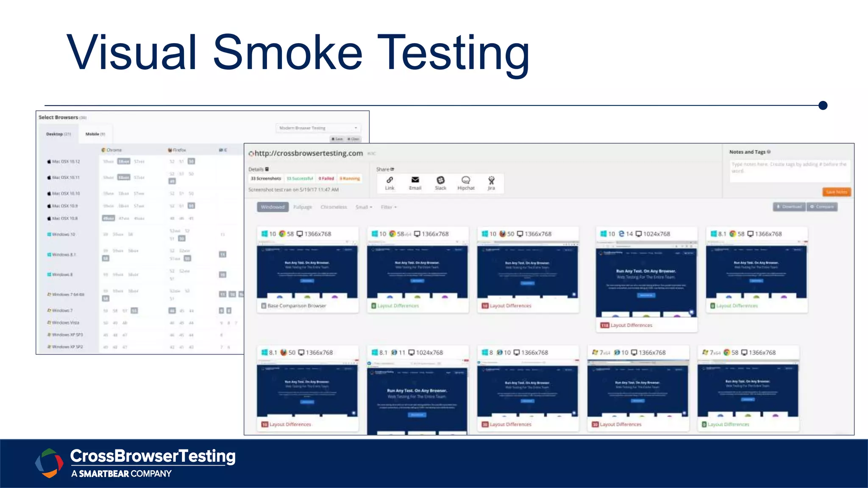The width and height of the screenshot is (868, 488).
Task: Switch to the Mobile tab
Action: point(95,134)
